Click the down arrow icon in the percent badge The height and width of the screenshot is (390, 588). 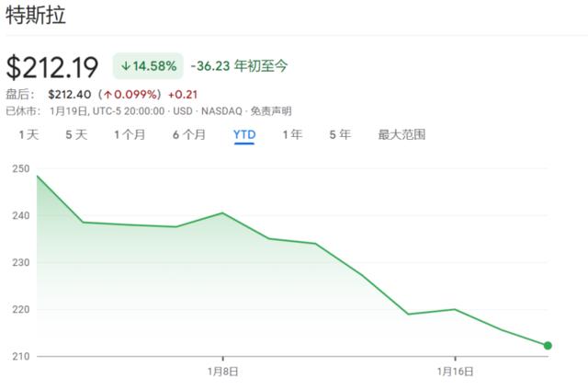[124, 66]
